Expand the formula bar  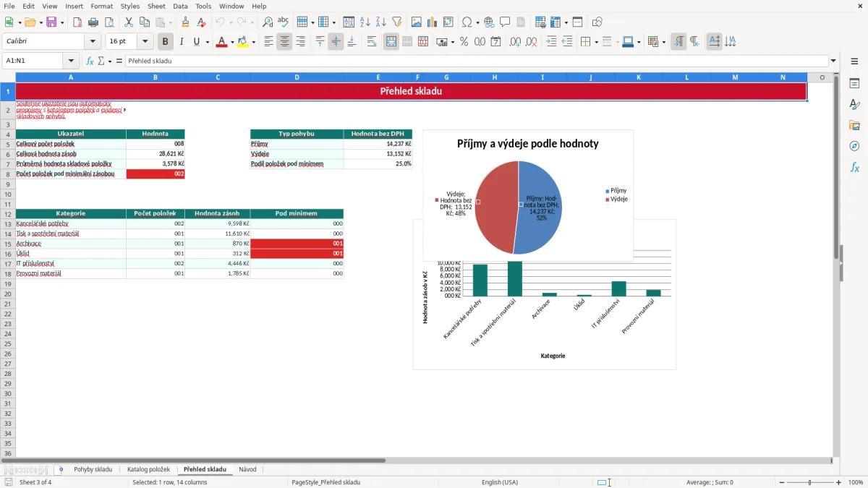(x=834, y=61)
